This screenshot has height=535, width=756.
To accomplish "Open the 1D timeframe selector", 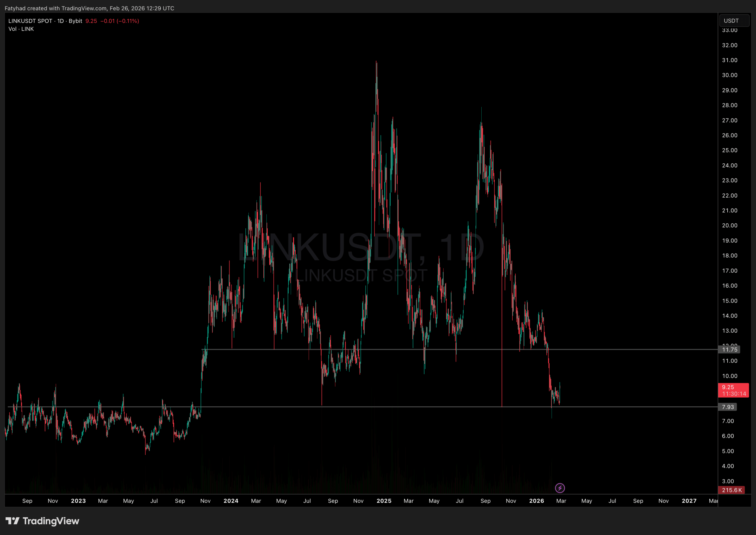I will tap(61, 21).
